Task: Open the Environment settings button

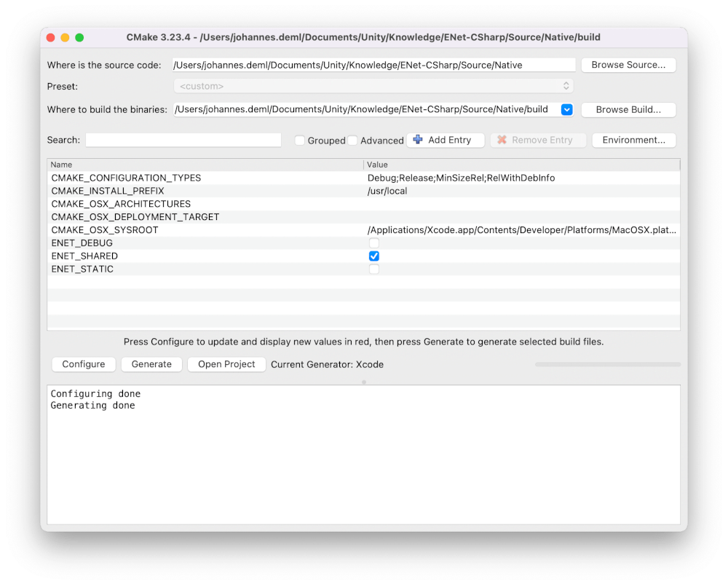Action: [x=633, y=140]
